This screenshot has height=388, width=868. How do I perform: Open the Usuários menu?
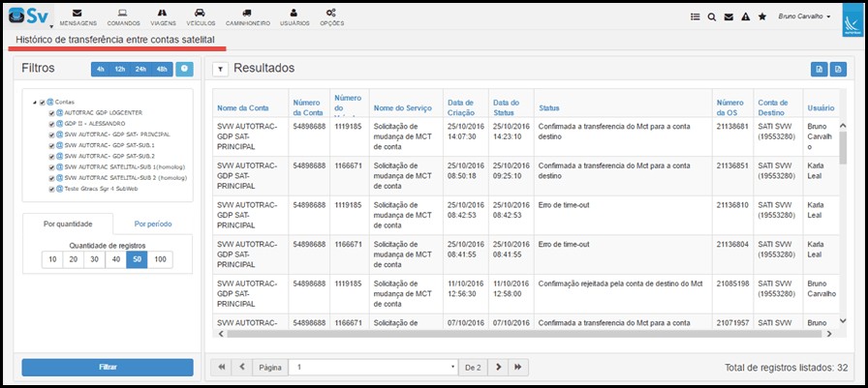(294, 17)
